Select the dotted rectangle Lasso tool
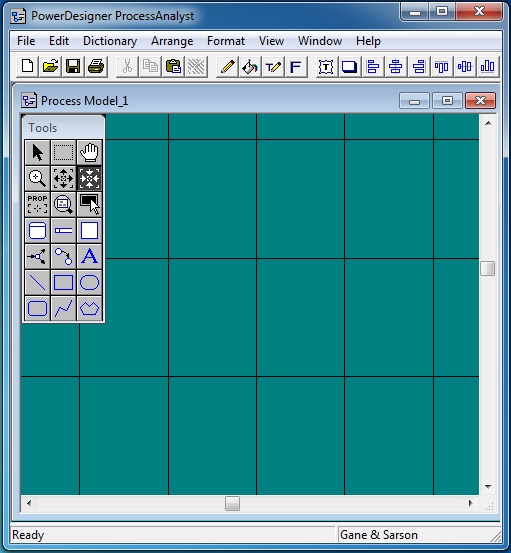 coord(63,152)
